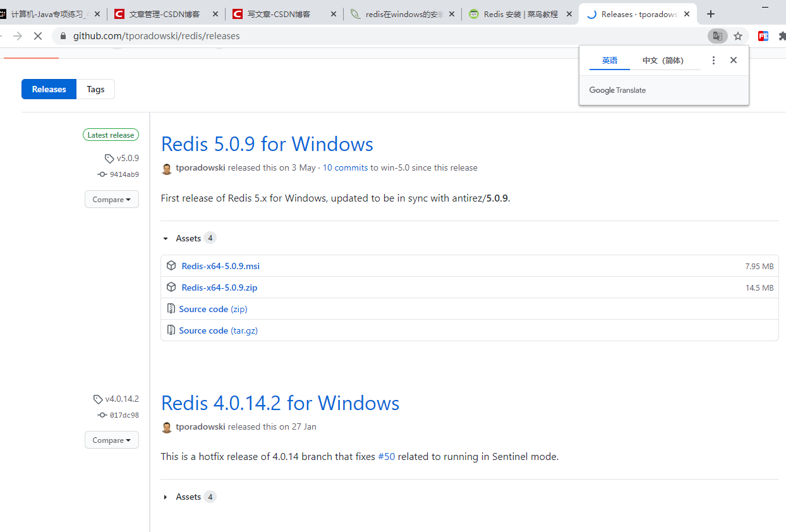Close the Google Translate popup

pos(734,60)
